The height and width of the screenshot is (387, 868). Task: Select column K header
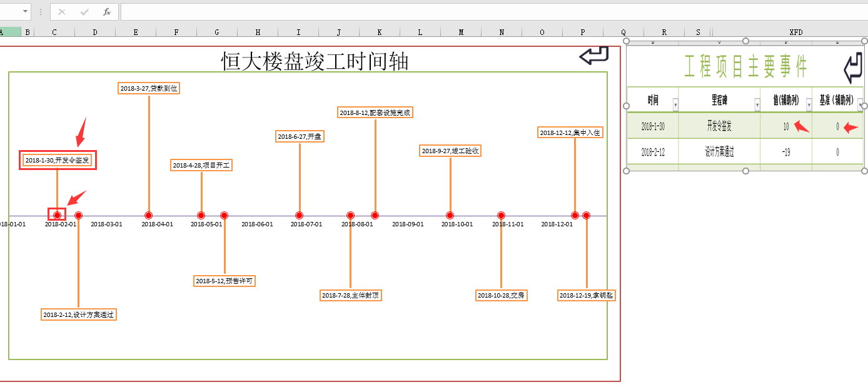(380, 32)
